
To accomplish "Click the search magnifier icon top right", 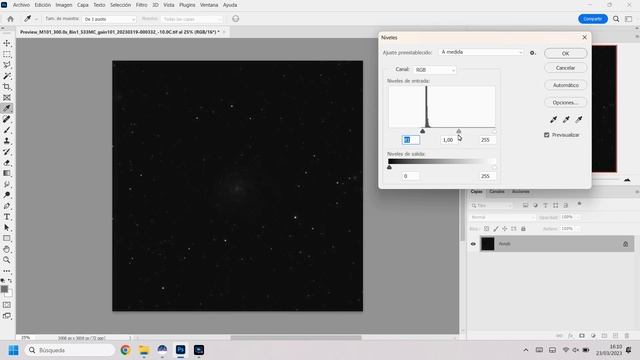I will [616, 19].
